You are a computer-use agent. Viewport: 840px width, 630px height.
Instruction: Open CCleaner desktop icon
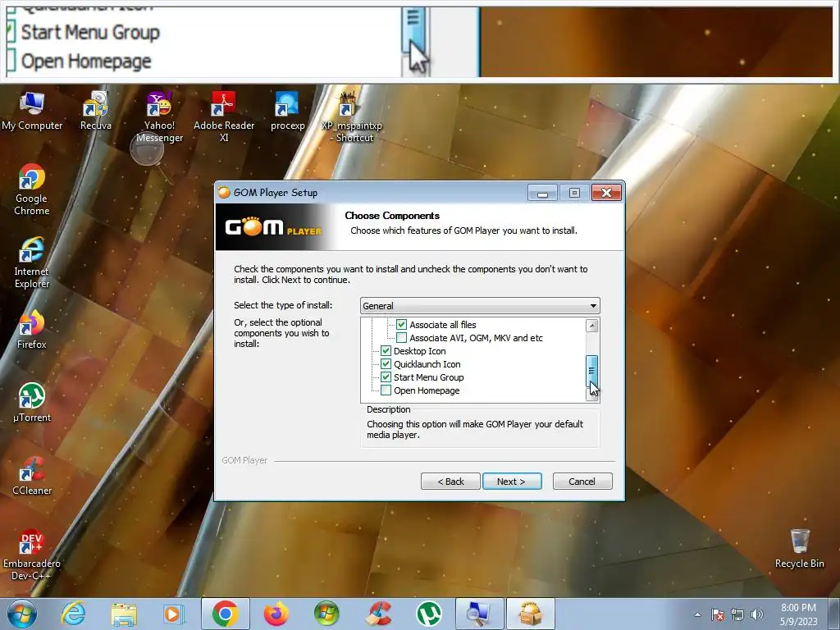[32, 476]
